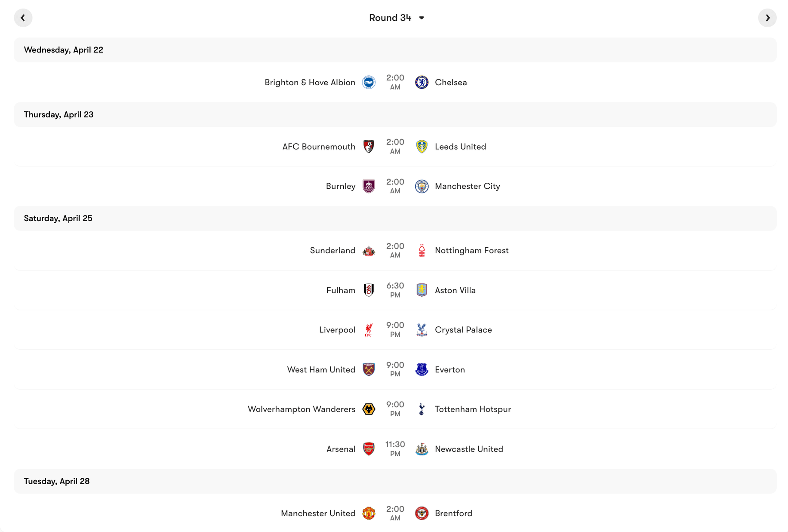Select the Leeds United badge icon

point(422,146)
